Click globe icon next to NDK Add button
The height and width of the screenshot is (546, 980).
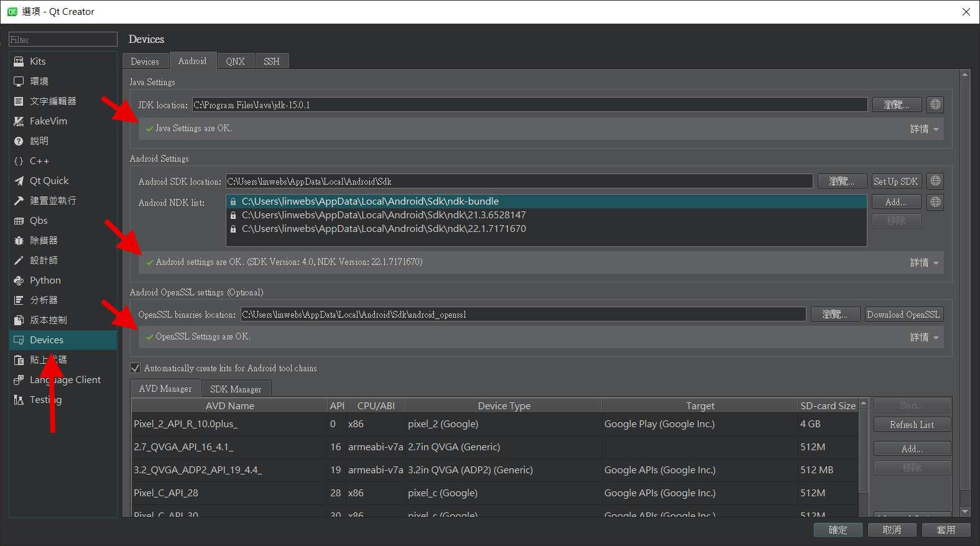point(935,202)
